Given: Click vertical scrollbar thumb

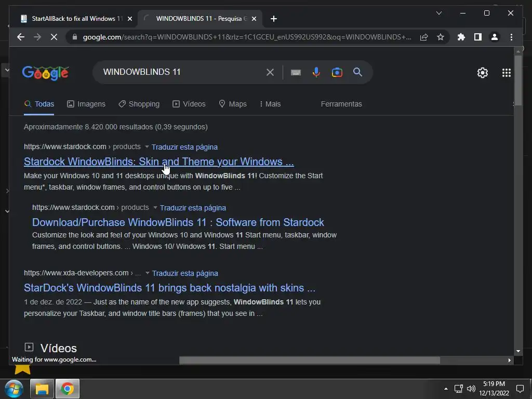Looking at the screenshot, I should [518, 81].
